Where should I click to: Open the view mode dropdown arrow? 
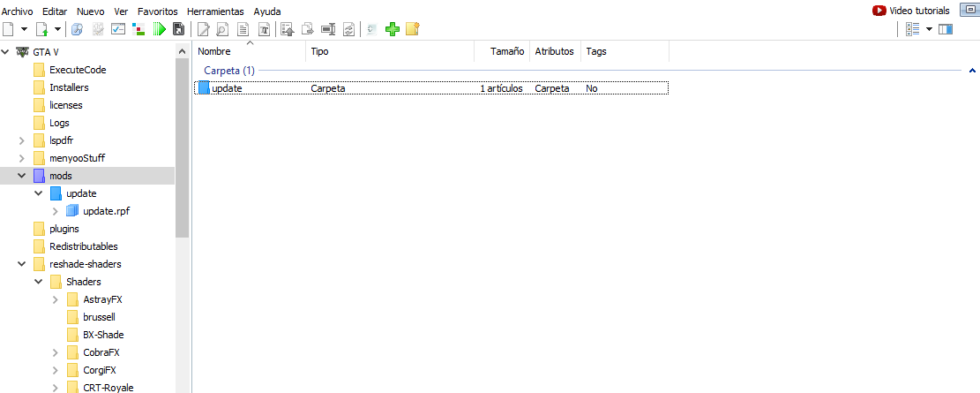929,29
